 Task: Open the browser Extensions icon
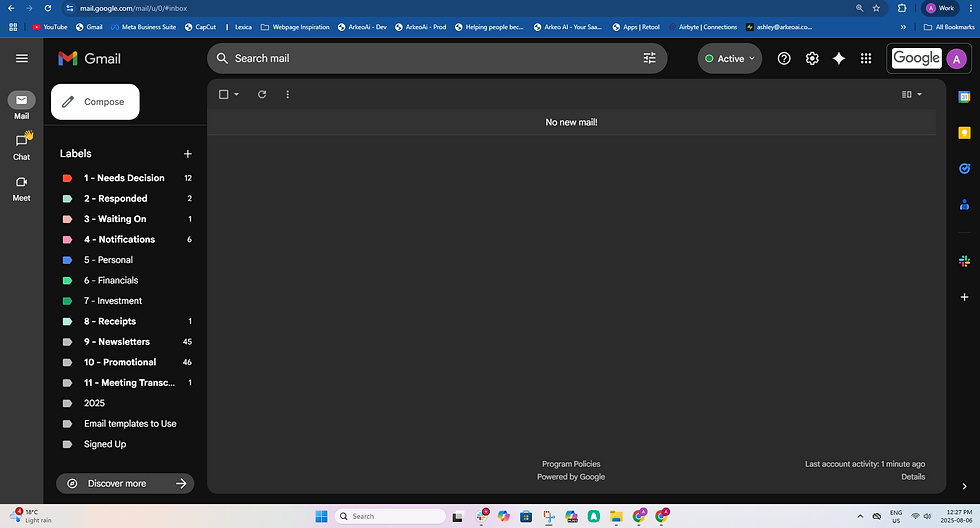point(902,8)
